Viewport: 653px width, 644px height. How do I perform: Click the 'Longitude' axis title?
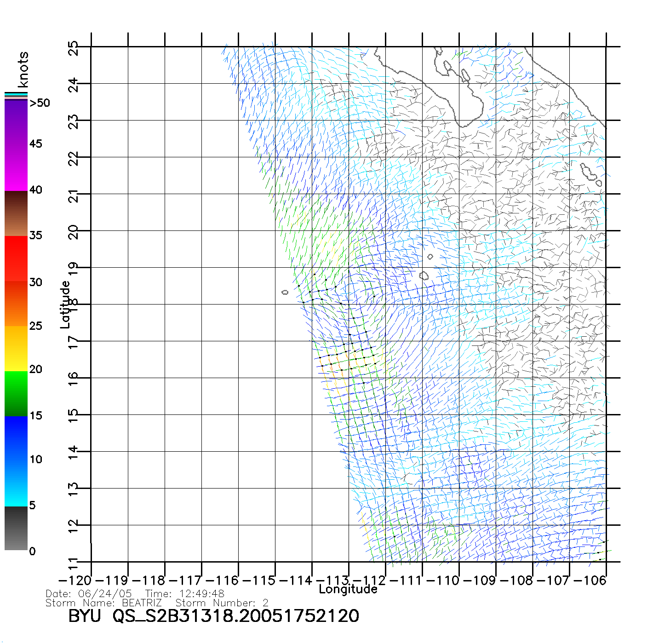point(348,589)
